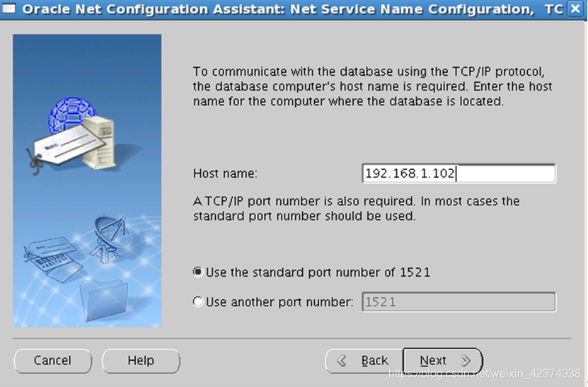
Task: Click the disabled port number field showing 1521
Action: coord(459,302)
